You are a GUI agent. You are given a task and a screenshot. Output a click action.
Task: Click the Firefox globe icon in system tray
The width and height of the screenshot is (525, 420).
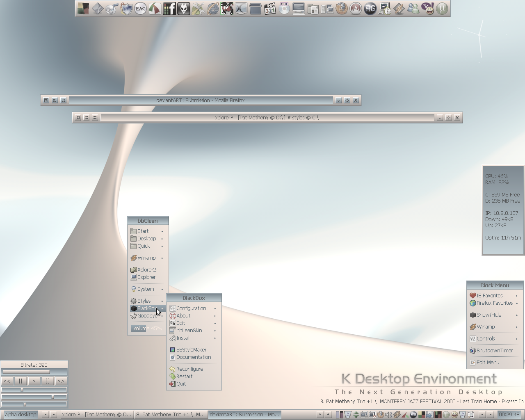point(380,415)
